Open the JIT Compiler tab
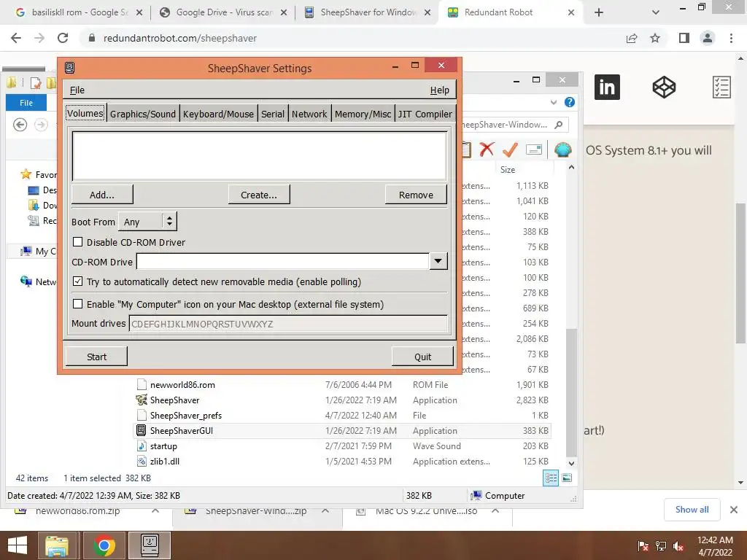The width and height of the screenshot is (747, 560). coord(425,114)
